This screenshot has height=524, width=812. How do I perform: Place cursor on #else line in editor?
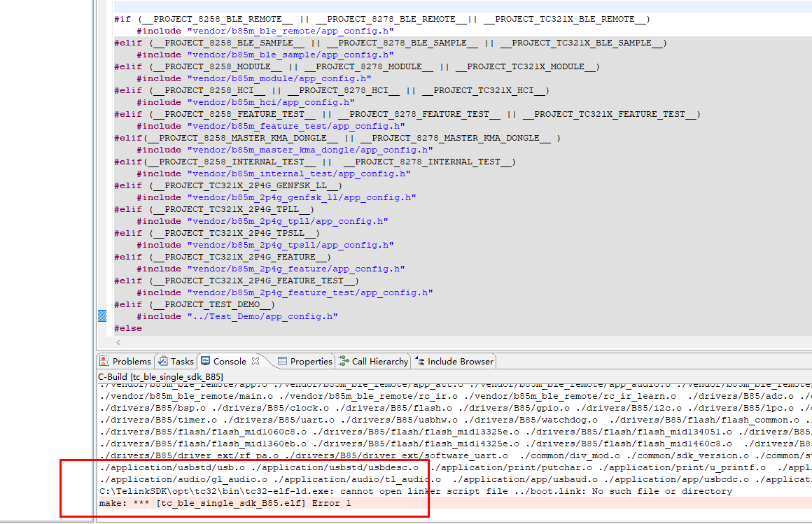(x=128, y=328)
